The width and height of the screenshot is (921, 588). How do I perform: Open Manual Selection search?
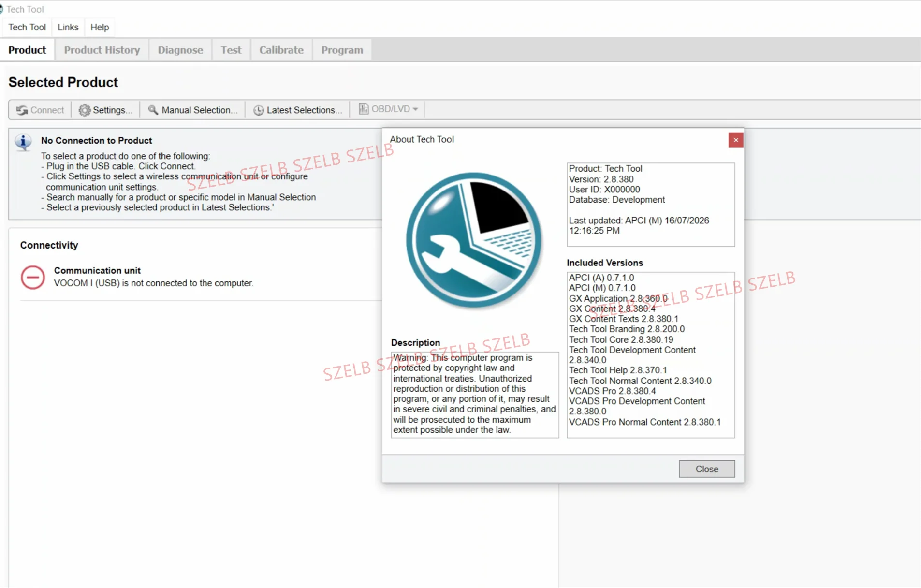coord(192,110)
